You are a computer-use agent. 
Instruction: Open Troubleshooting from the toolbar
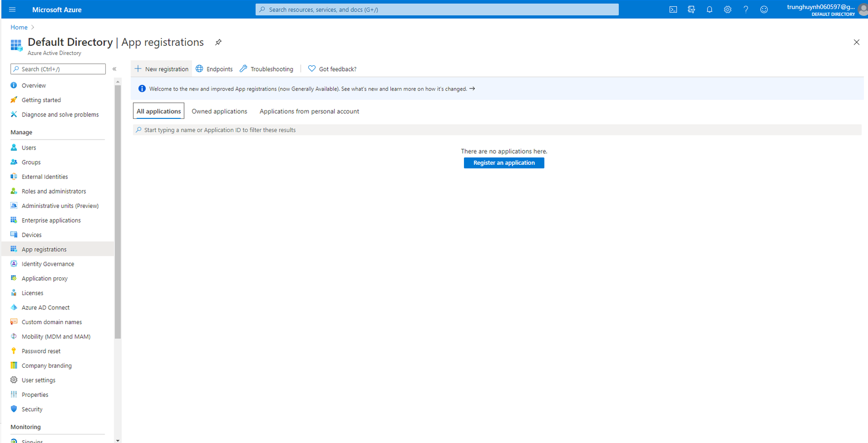pos(267,69)
